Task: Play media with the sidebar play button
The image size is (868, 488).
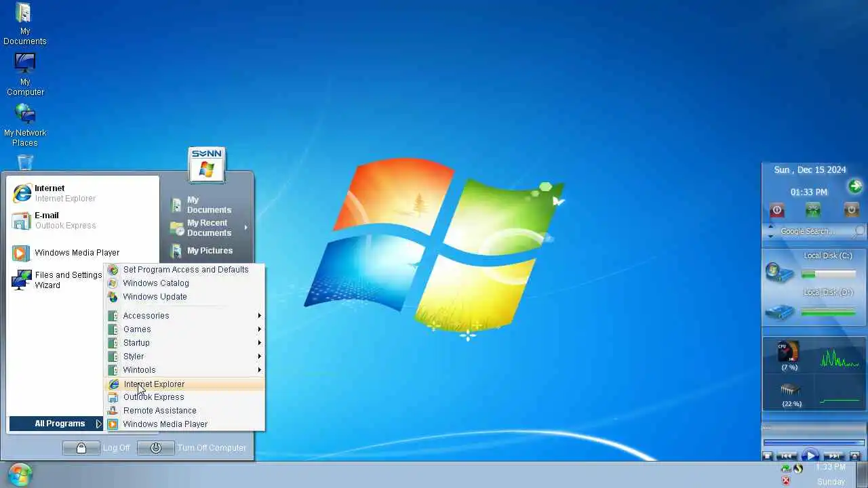Action: tap(810, 456)
